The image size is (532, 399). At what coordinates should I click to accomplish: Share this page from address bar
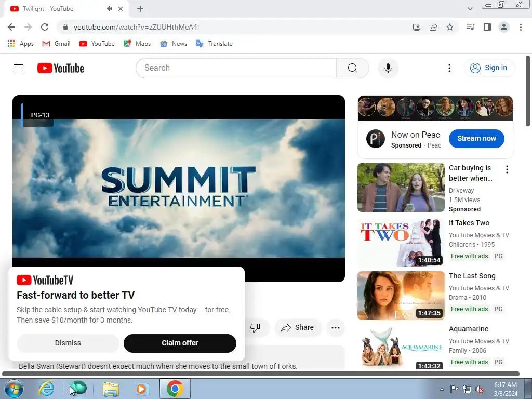(x=433, y=27)
